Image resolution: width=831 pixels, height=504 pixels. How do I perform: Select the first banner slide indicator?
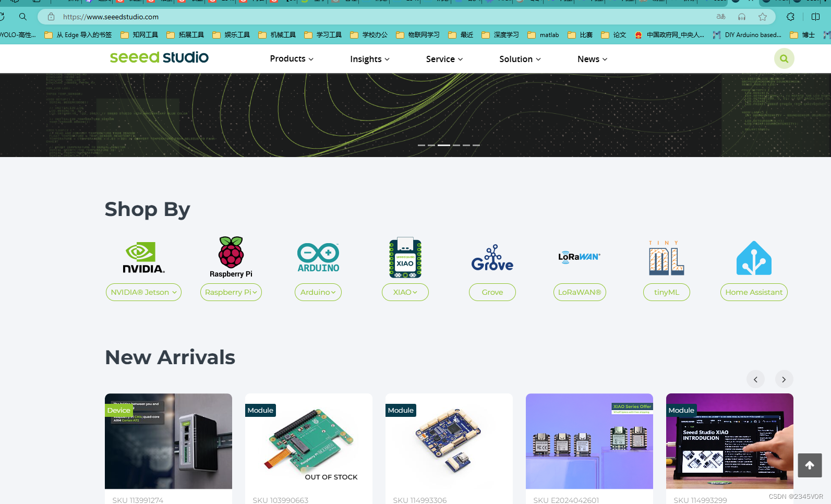421,145
